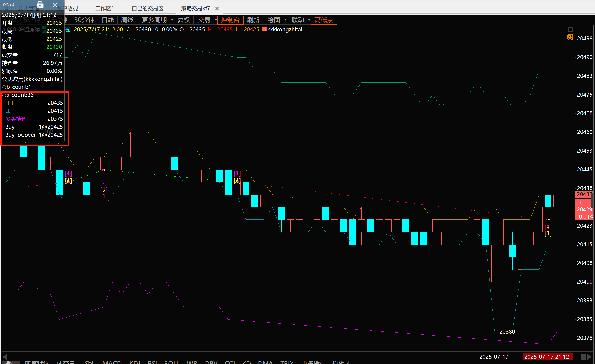
Task: Click the orange square beside kkkkongzhitai
Action: 264,29
